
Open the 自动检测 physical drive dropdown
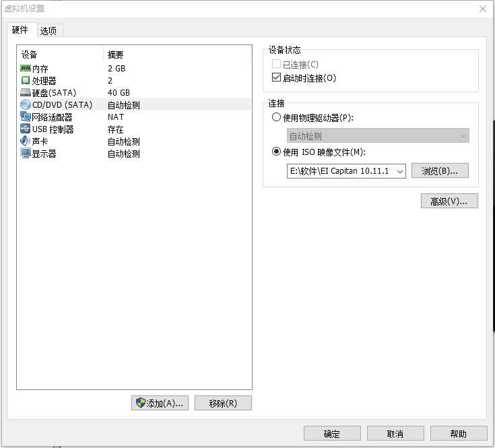tap(378, 136)
